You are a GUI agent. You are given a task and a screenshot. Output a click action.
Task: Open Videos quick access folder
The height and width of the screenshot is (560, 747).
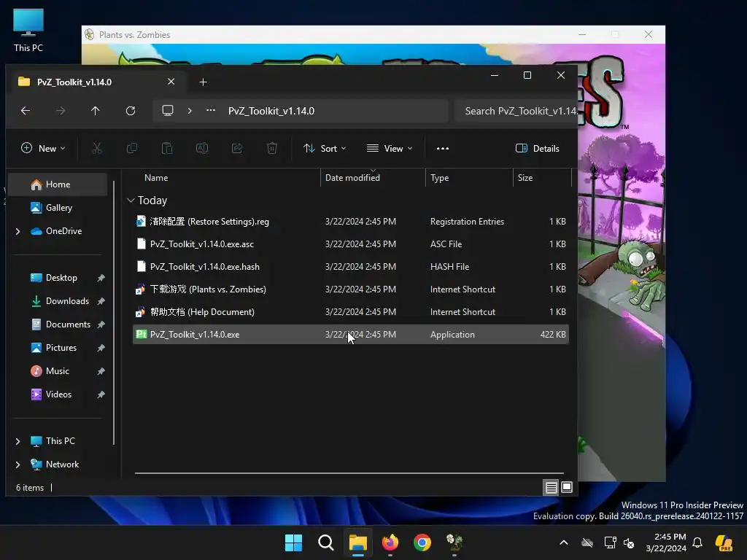58,394
